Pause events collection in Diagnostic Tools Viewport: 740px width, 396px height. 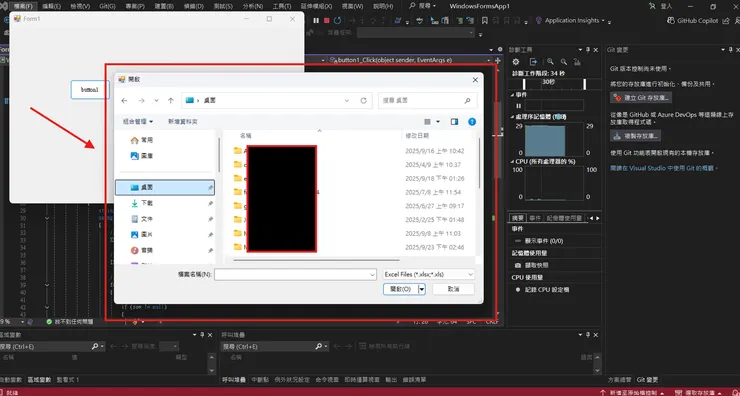[x=518, y=106]
